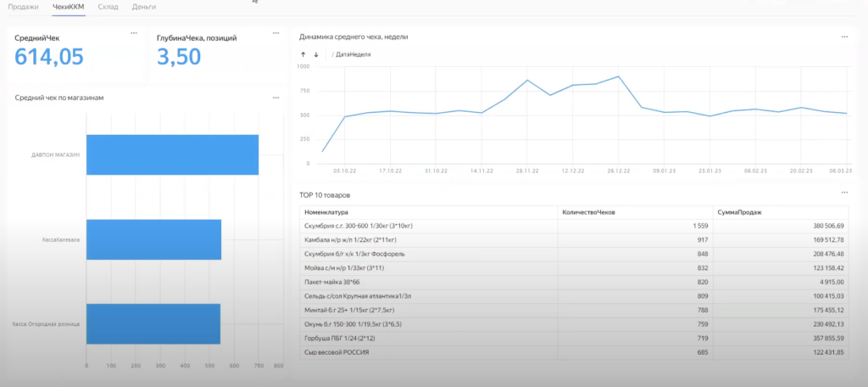868x387 pixels.
Task: Open the СреднийЧек widget three-dot menu
Action: pyautogui.click(x=133, y=33)
